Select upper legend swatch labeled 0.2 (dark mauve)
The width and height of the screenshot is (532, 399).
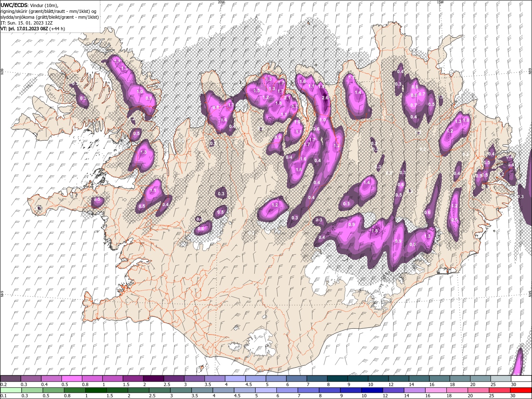pyautogui.click(x=10, y=379)
